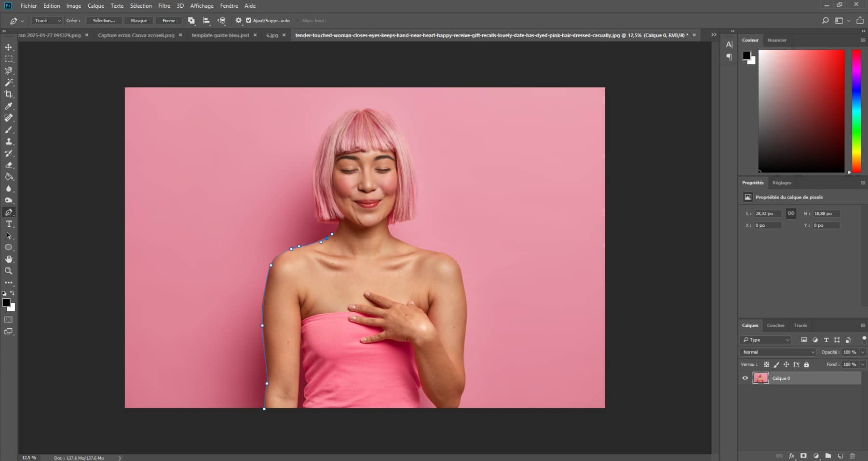The image size is (868, 461).
Task: Toggle lock transparent pixels
Action: click(x=766, y=364)
